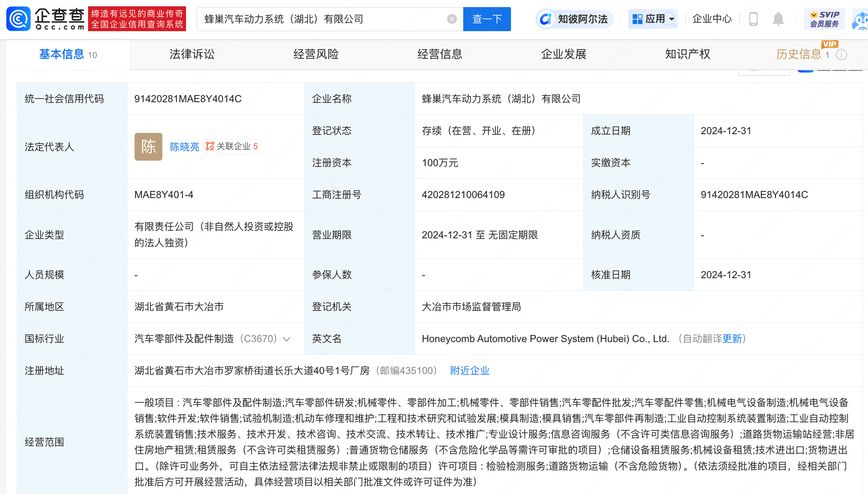Open the 知彼阿尔法 assistant icon
The height and width of the screenshot is (494, 868).
pyautogui.click(x=574, y=19)
